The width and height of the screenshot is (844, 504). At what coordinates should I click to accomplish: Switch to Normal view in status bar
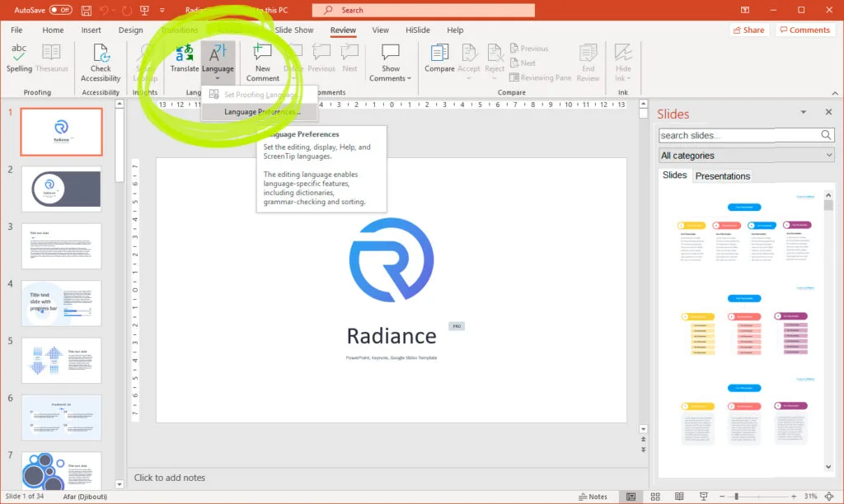(x=631, y=497)
